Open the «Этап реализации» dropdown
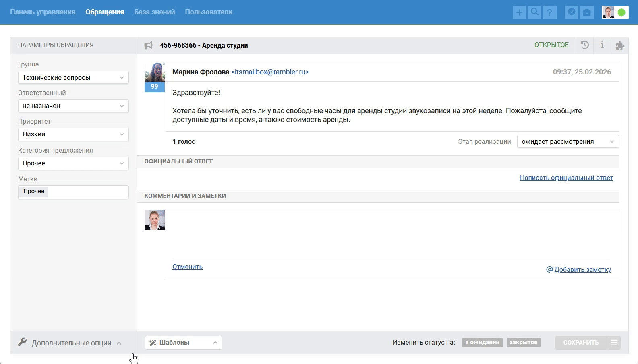The image size is (638, 364). [568, 142]
